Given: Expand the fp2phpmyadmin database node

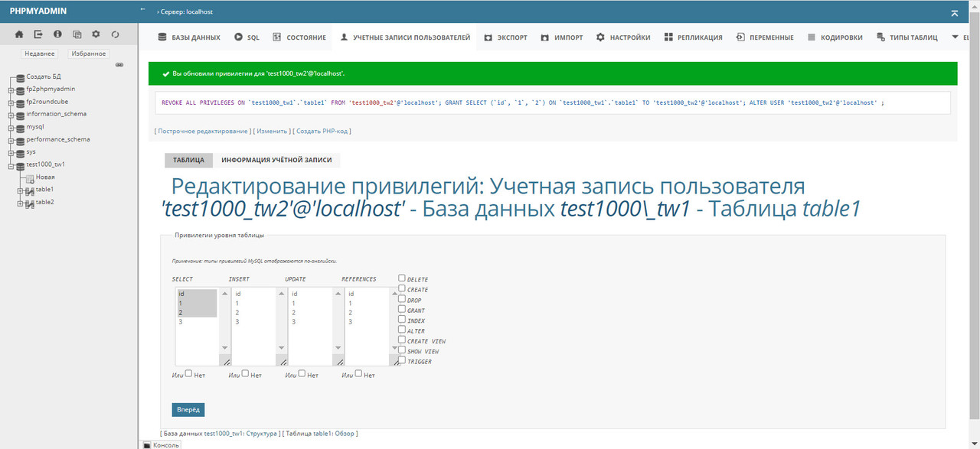Looking at the screenshot, I should (11, 89).
